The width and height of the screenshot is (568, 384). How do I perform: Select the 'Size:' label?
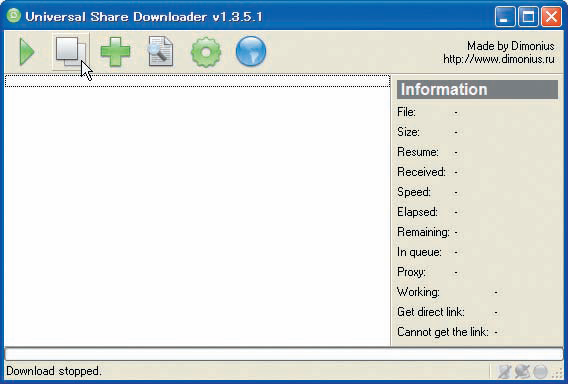click(408, 132)
